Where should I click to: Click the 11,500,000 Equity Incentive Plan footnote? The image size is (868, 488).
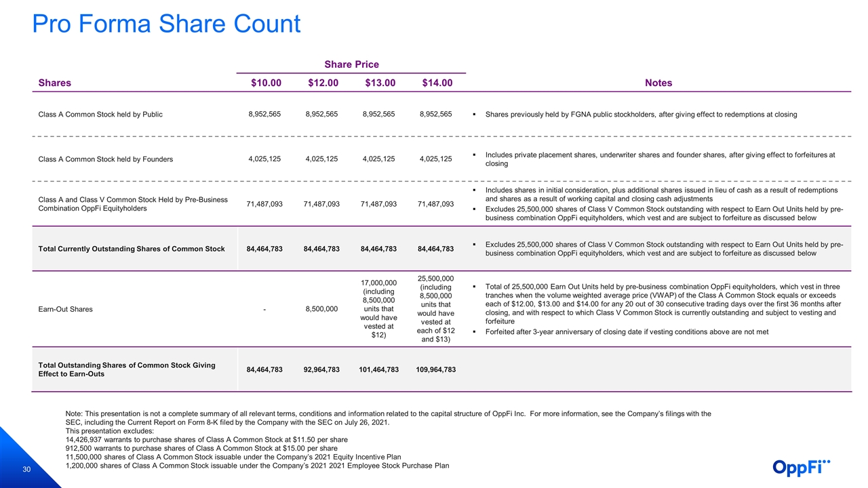[233, 457]
